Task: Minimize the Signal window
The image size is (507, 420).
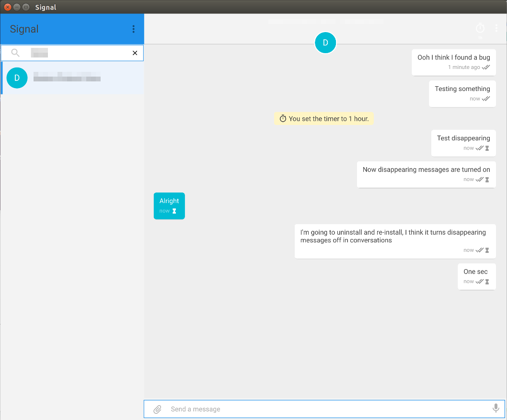Action: coord(17,7)
